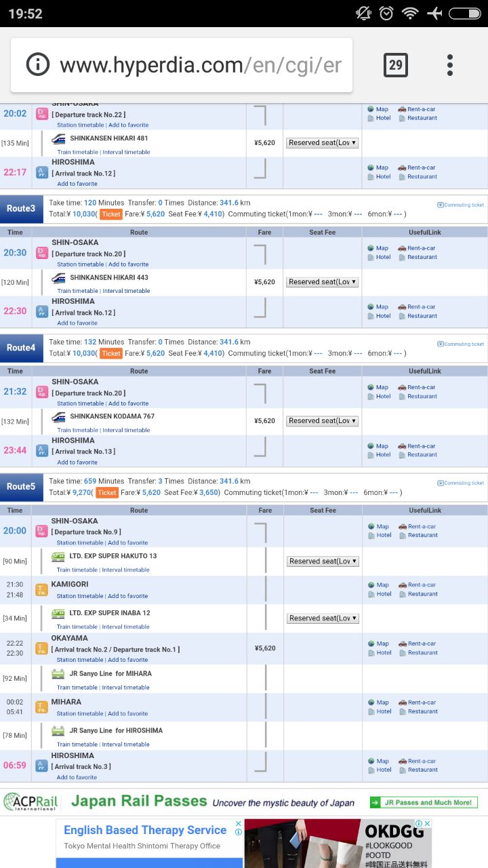Open the seat type dropdown for Kodama 767
Viewport: 488px width, 868px height.
point(323,420)
